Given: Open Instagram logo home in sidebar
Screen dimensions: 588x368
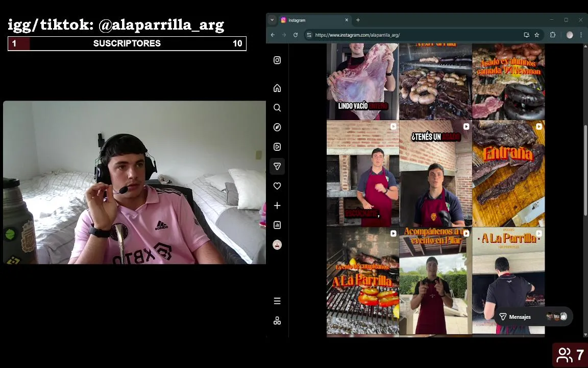Looking at the screenshot, I should [x=277, y=60].
